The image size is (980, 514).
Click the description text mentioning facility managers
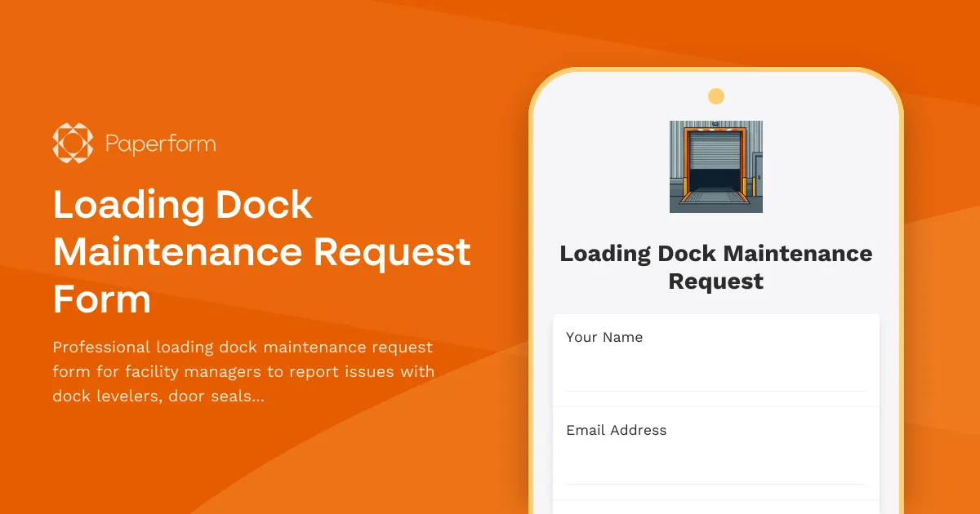point(243,371)
